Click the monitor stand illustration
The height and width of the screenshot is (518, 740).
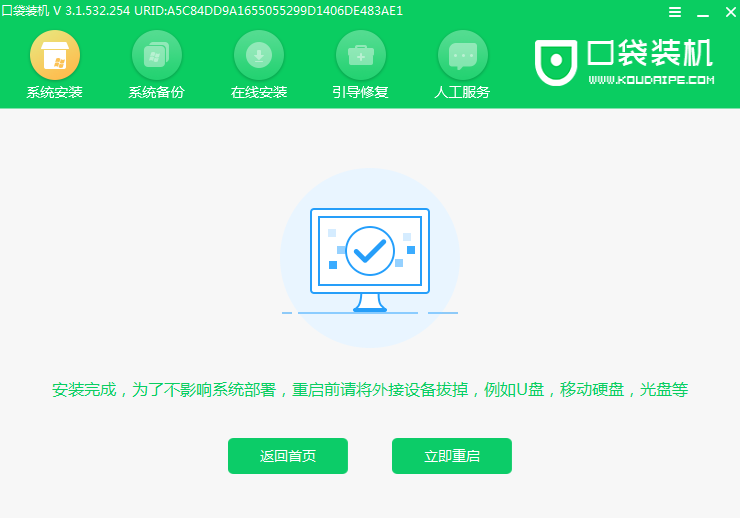coord(370,302)
